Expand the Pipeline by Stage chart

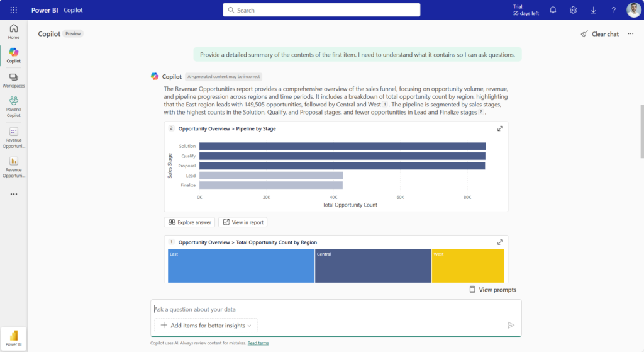pos(500,128)
